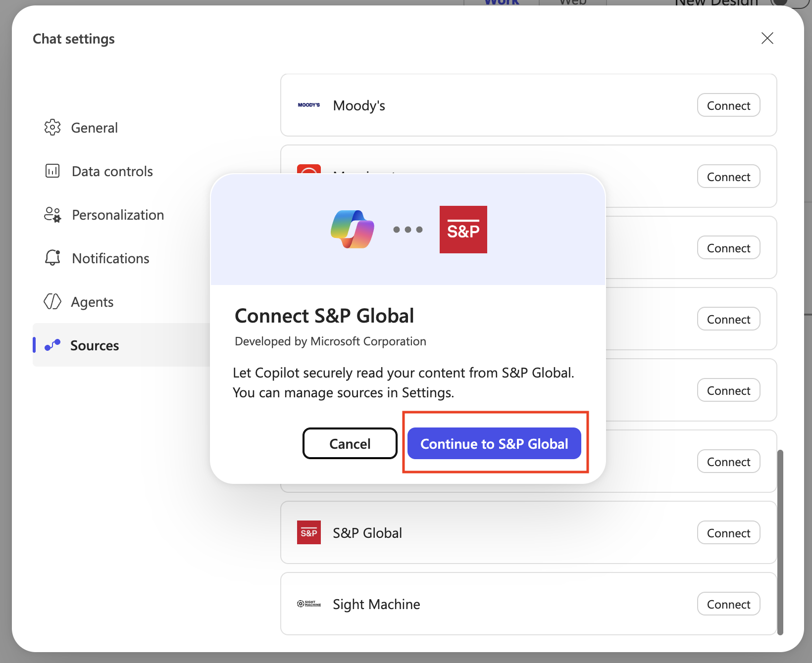Cancel the Connect S&P Global dialog
Viewport: 812px width, 663px height.
[350, 443]
